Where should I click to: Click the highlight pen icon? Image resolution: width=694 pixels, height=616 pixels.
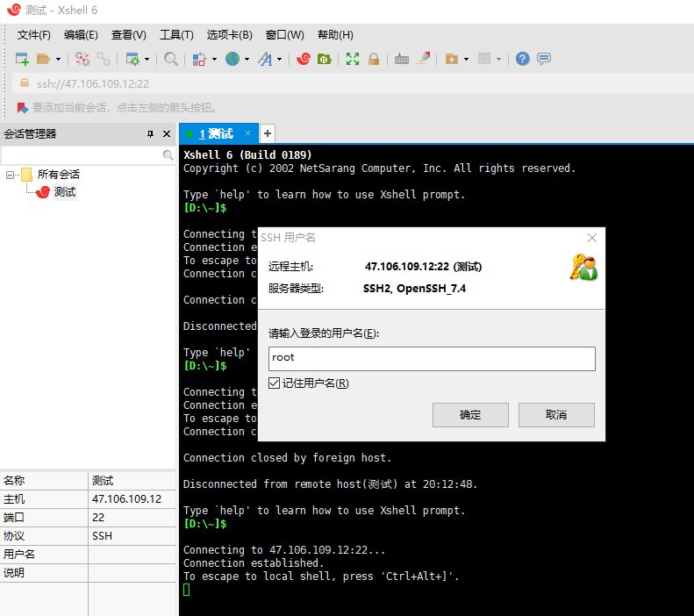pyautogui.click(x=423, y=59)
